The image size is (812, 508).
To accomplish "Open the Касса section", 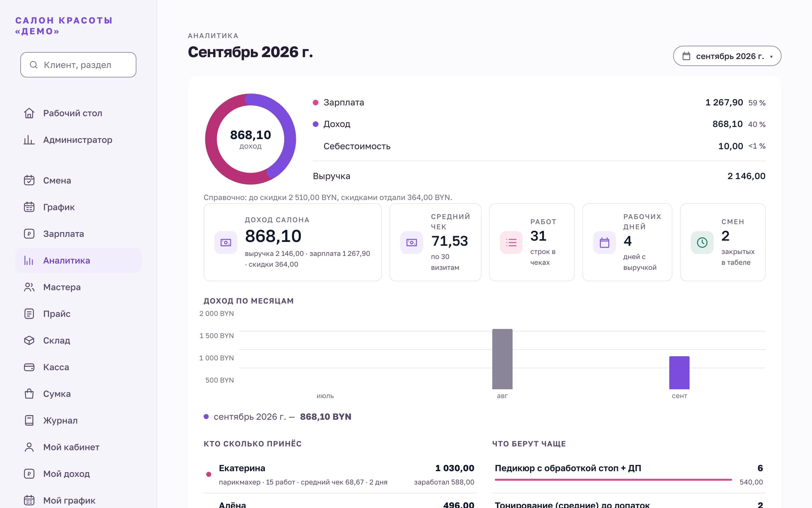I will [78, 367].
